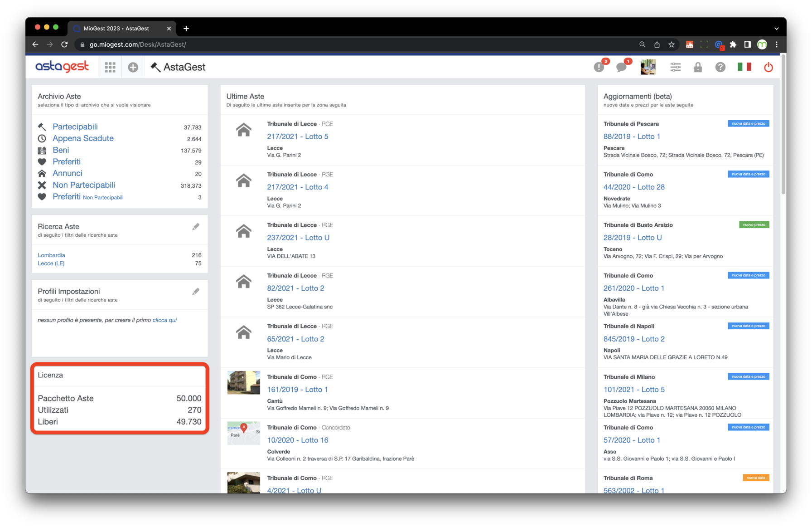The width and height of the screenshot is (812, 527).
Task: Change language via Italian flag icon
Action: pos(744,67)
